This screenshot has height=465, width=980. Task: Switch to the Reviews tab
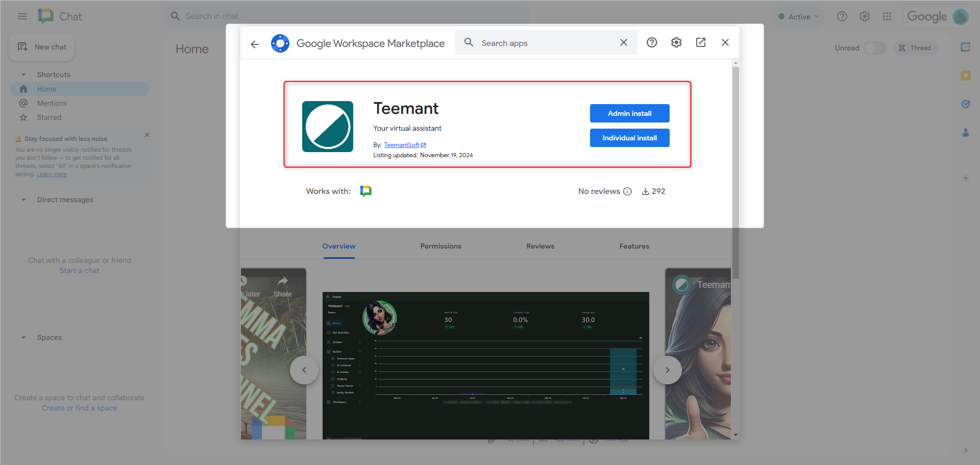540,246
